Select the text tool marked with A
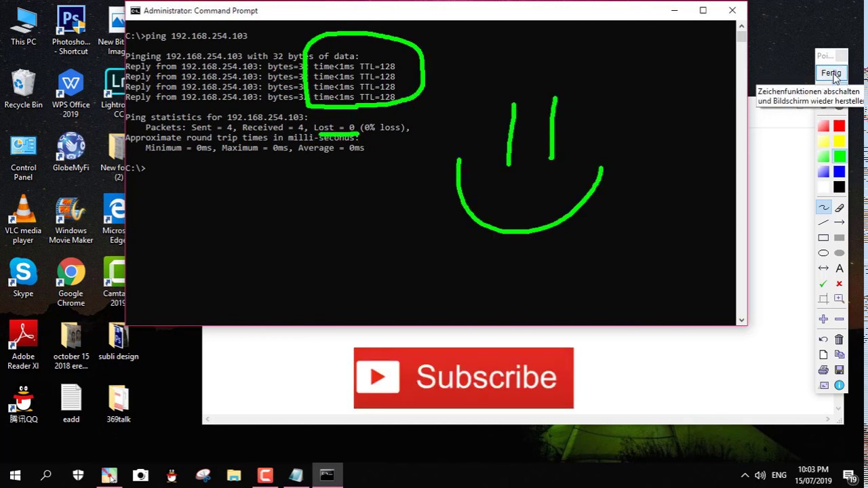Viewport: 868px width, 488px height. [x=840, y=268]
